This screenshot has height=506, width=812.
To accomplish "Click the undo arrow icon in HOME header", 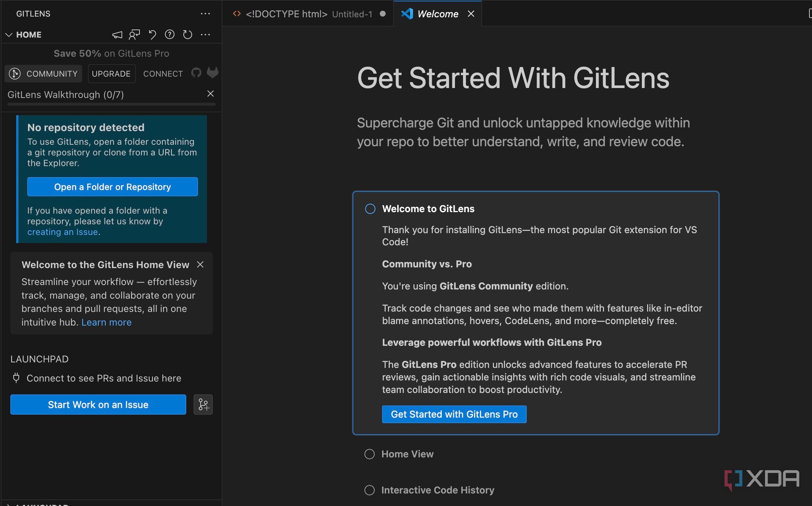I will 152,35.
